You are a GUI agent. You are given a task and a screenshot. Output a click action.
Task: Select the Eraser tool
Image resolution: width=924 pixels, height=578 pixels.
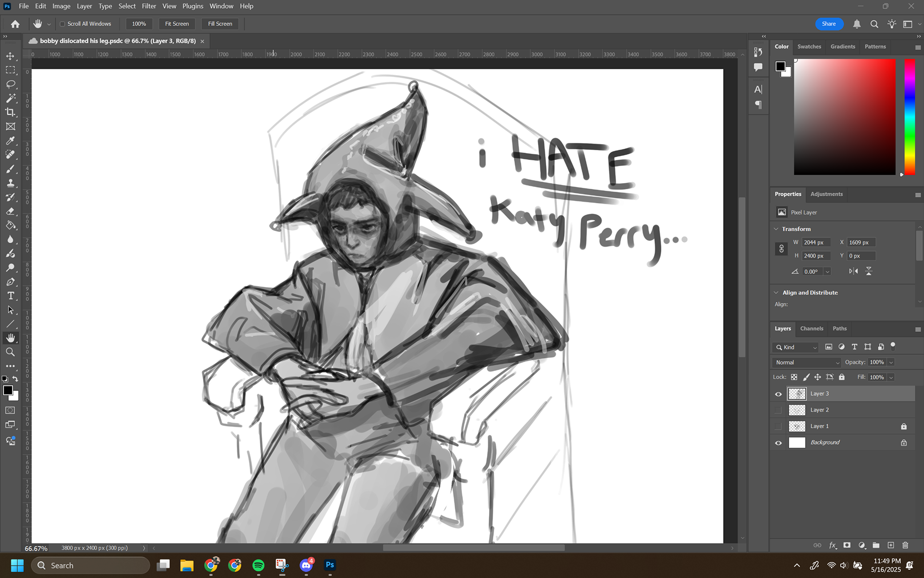tap(10, 211)
